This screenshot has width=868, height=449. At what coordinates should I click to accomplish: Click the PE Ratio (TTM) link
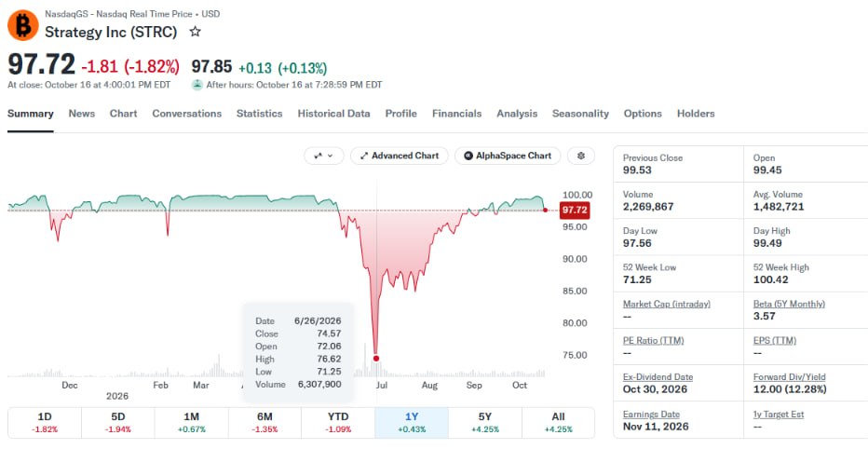tap(653, 341)
